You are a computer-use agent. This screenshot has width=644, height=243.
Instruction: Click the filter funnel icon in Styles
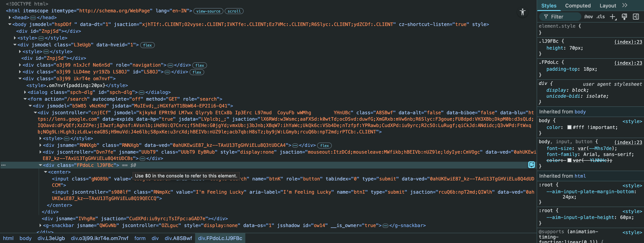[546, 17]
